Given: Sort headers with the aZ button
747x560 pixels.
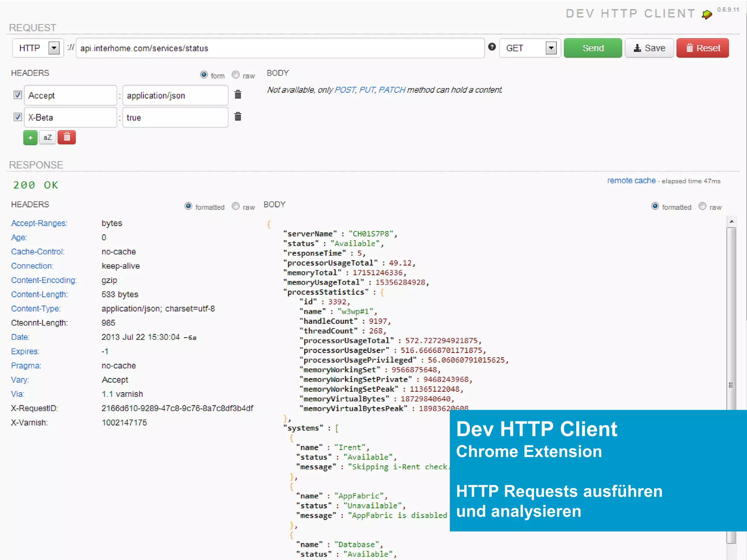Looking at the screenshot, I should (47, 137).
